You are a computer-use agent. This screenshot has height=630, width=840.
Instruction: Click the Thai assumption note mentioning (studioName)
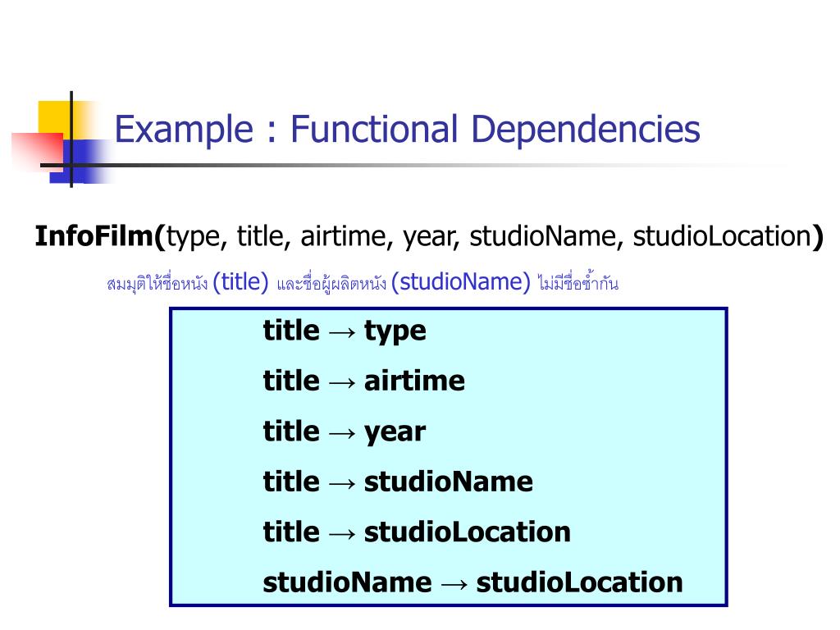pos(363,282)
